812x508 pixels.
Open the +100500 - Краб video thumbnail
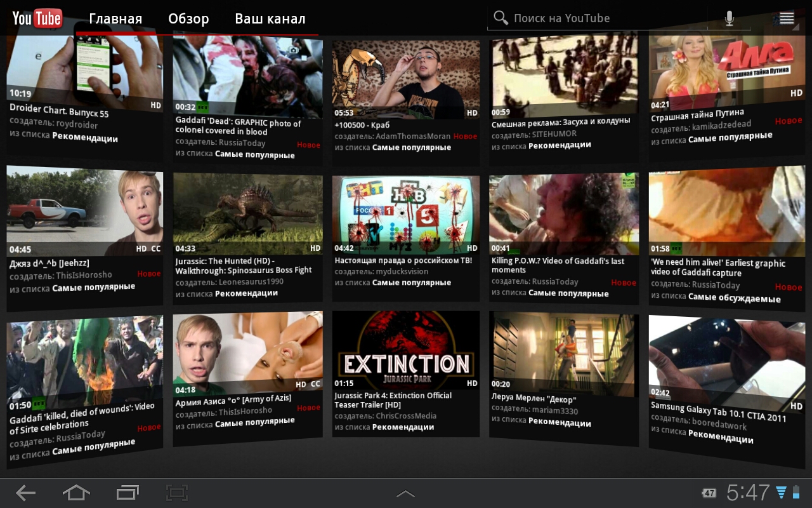click(x=406, y=80)
